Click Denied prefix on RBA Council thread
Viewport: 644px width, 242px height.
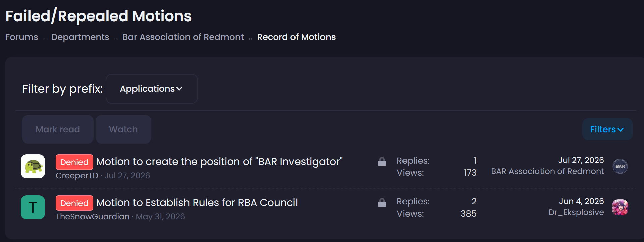pyautogui.click(x=74, y=203)
